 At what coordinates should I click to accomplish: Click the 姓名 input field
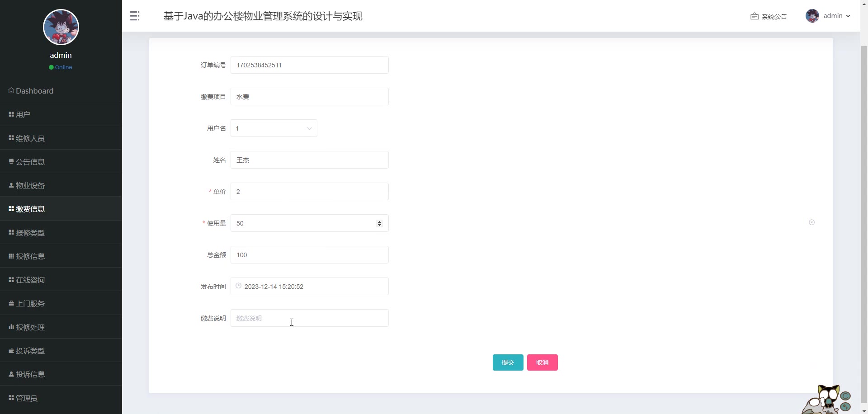pyautogui.click(x=310, y=160)
